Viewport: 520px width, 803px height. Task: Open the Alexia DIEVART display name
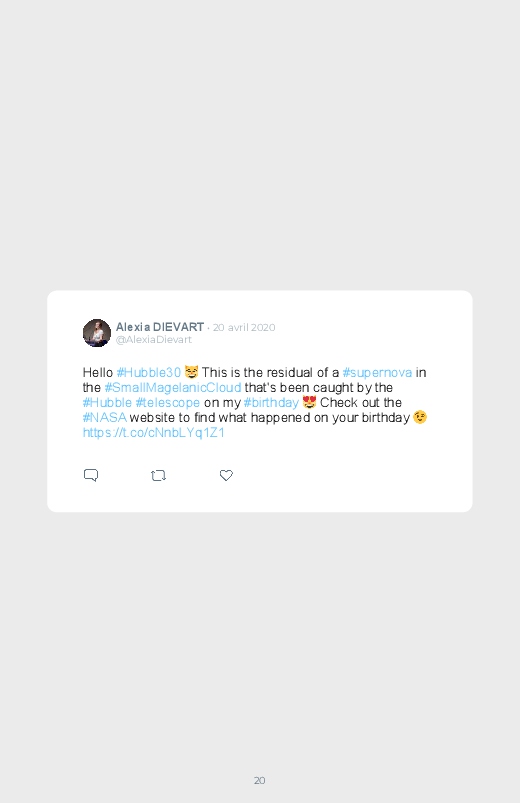[x=160, y=327]
